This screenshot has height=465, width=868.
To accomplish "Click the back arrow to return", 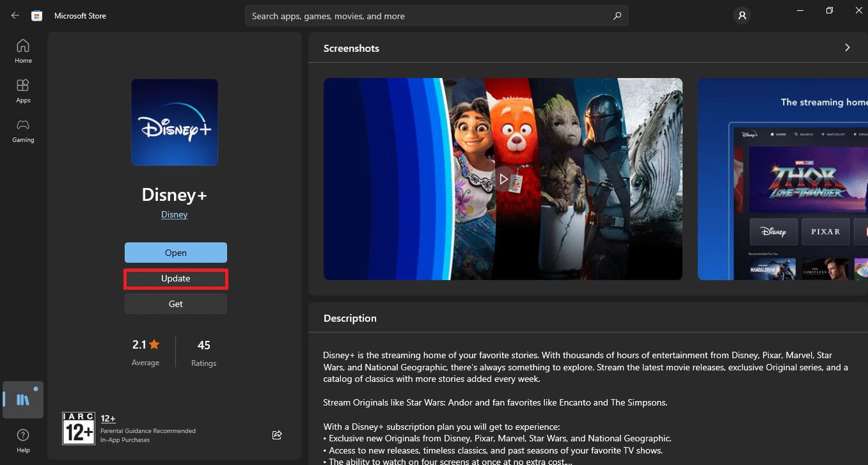I will [15, 15].
